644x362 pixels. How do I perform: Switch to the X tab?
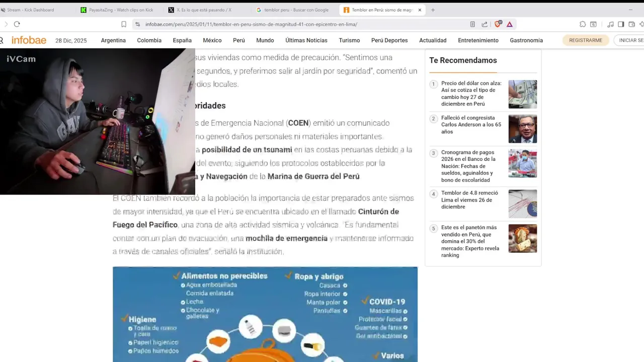tap(206, 10)
